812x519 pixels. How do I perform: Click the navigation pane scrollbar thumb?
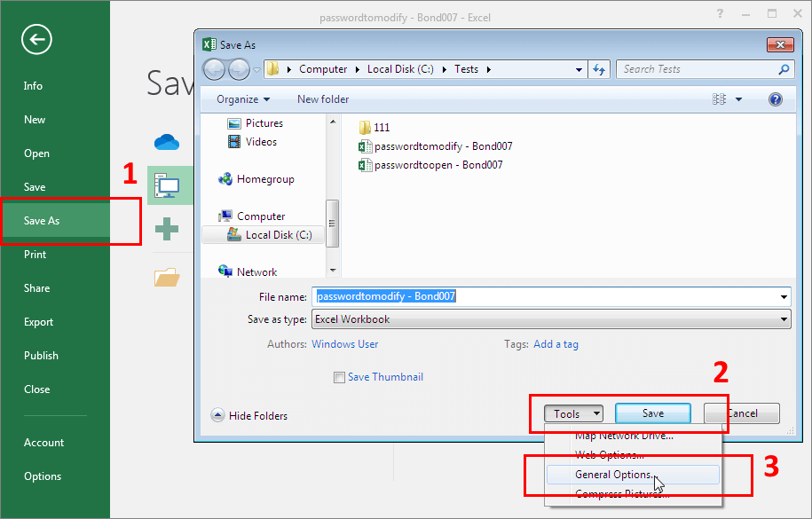(x=333, y=224)
